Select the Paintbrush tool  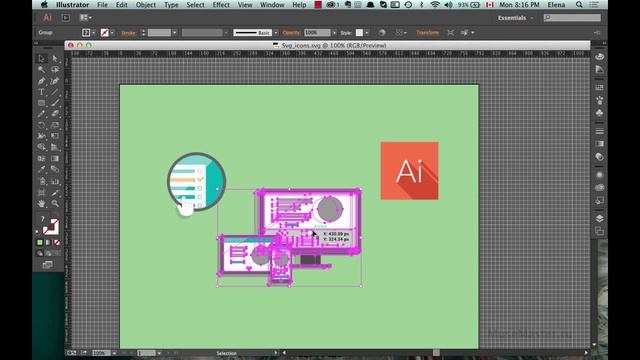(x=55, y=103)
